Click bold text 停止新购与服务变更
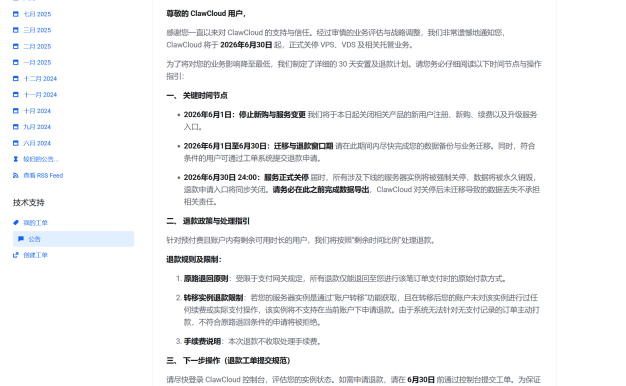 tap(272, 115)
